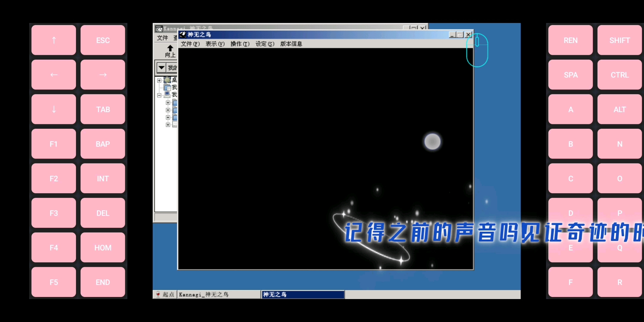644x322 pixels.
Task: Tap the F virtual key
Action: pyautogui.click(x=571, y=282)
